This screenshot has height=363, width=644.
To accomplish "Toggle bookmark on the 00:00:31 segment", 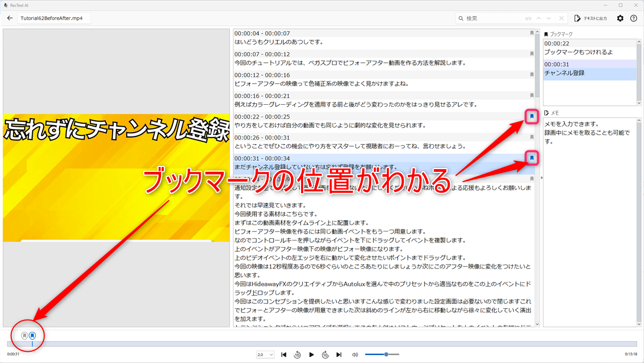I will [531, 158].
